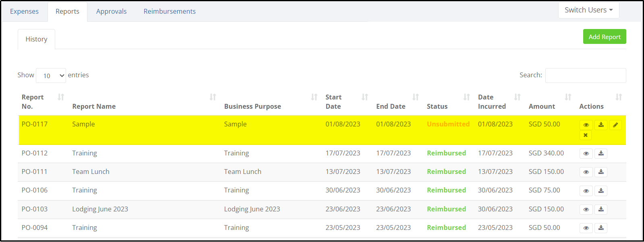Screen dimensions: 644x242
Task: Go to the Expenses tab
Action: (24, 11)
